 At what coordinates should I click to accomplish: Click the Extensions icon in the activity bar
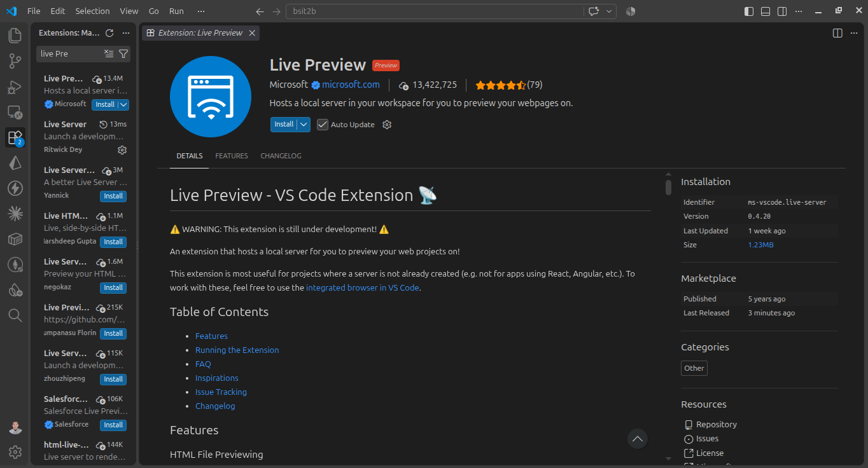pyautogui.click(x=15, y=137)
